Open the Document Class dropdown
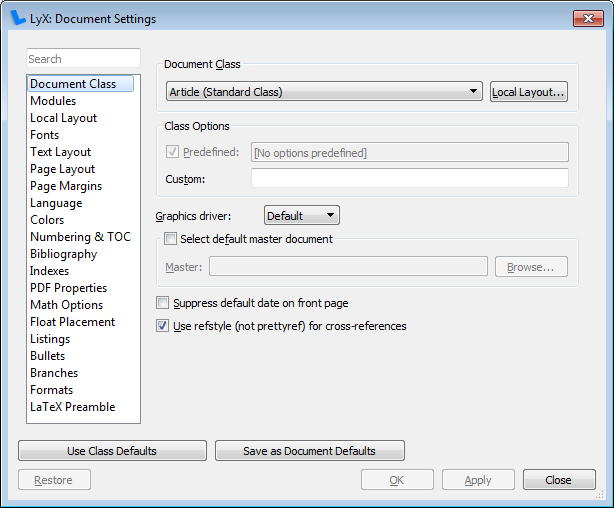614x508 pixels. (x=324, y=92)
